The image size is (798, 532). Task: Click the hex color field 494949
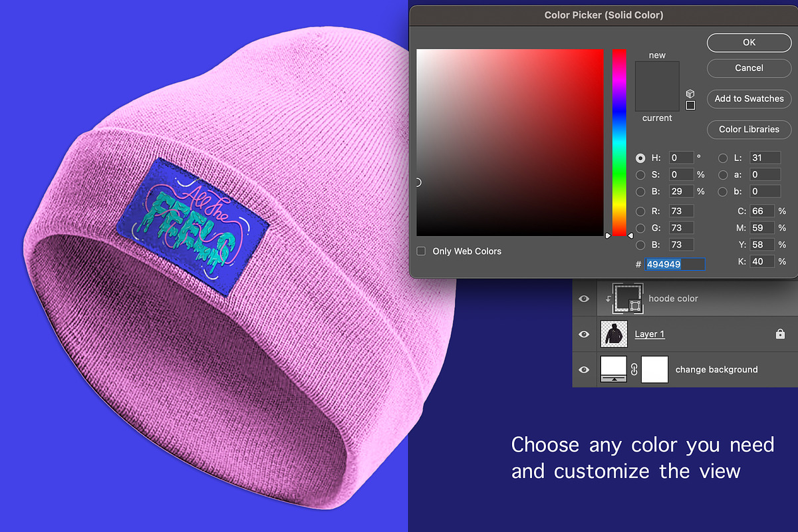[x=675, y=265]
